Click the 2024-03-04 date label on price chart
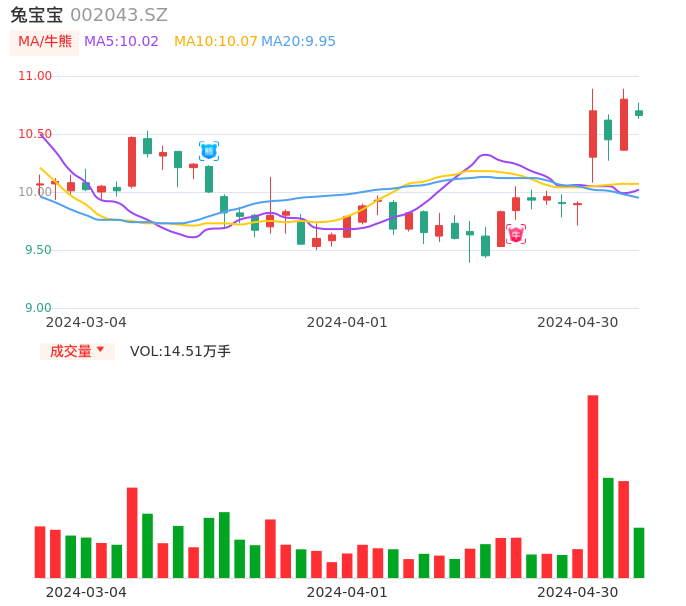Screen dimensions: 686x606 86,322
